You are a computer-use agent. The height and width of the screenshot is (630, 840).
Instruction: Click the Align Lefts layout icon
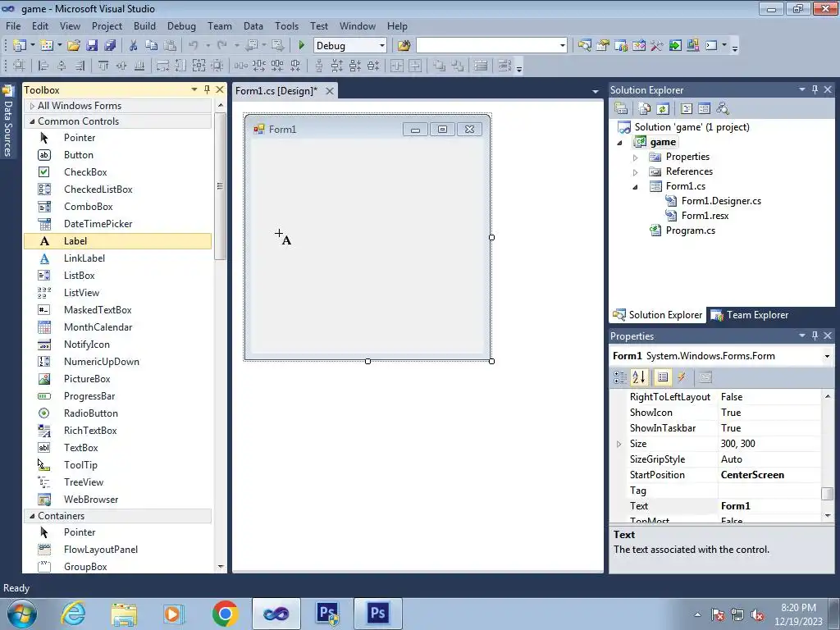pyautogui.click(x=43, y=66)
